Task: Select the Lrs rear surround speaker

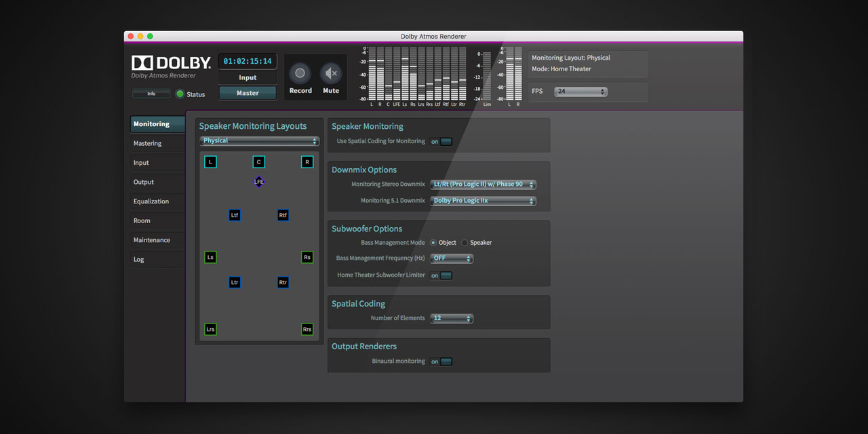Action: pos(211,330)
